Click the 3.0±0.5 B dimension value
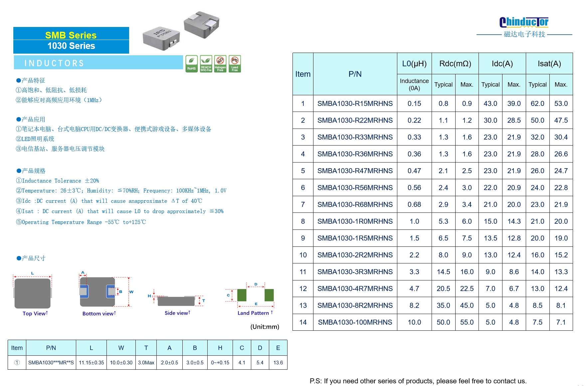Screen dimensions: 588x386 click(195, 363)
